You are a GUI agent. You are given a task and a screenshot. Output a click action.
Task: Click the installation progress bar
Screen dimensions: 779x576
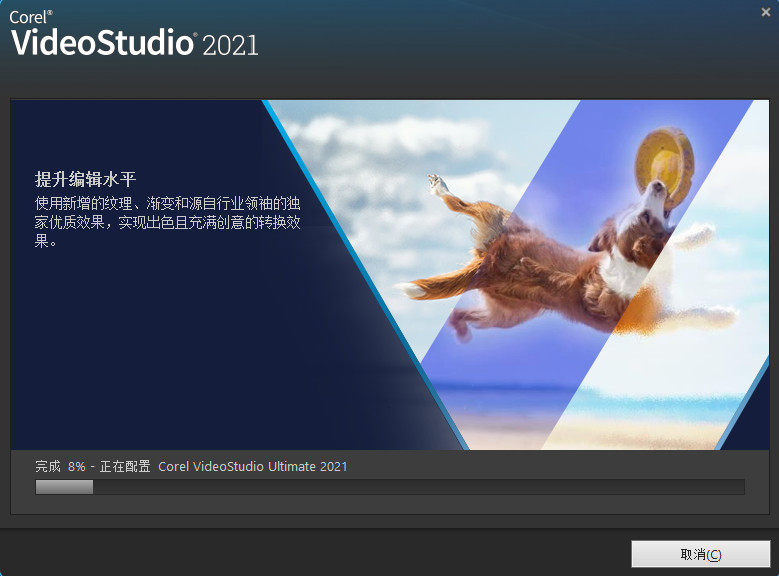point(390,487)
